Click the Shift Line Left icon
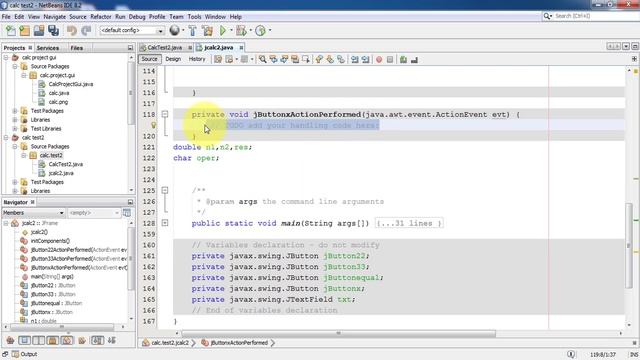The width and height of the screenshot is (640, 360). (x=355, y=60)
